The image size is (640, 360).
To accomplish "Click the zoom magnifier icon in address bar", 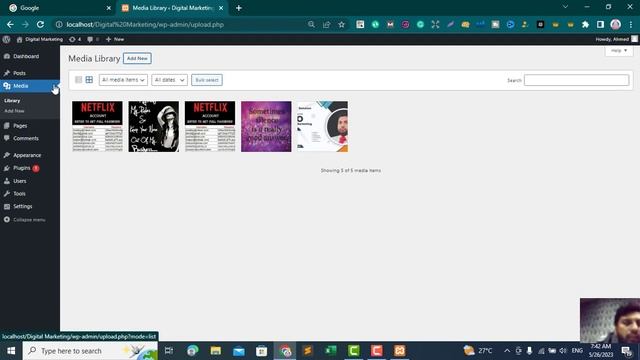I will click(311, 24).
